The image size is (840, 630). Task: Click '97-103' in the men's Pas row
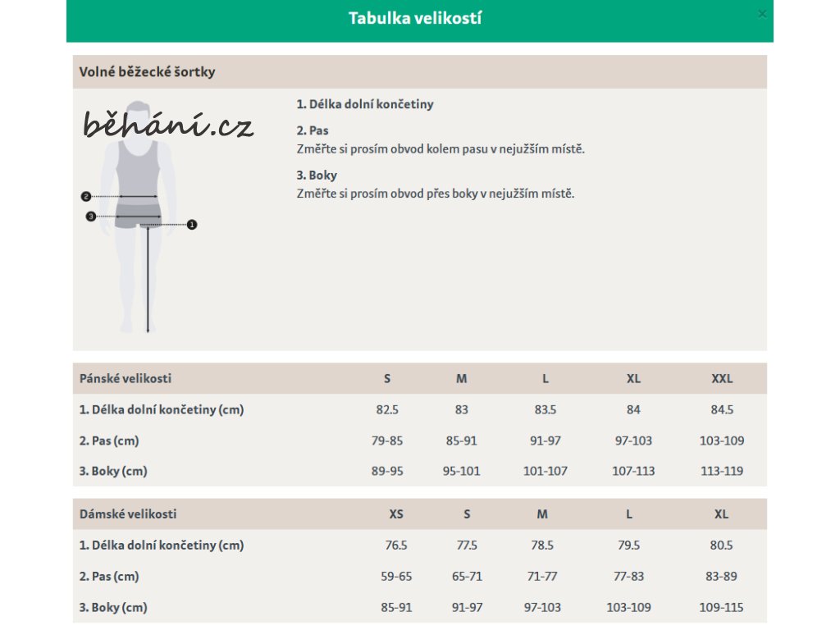pos(633,441)
